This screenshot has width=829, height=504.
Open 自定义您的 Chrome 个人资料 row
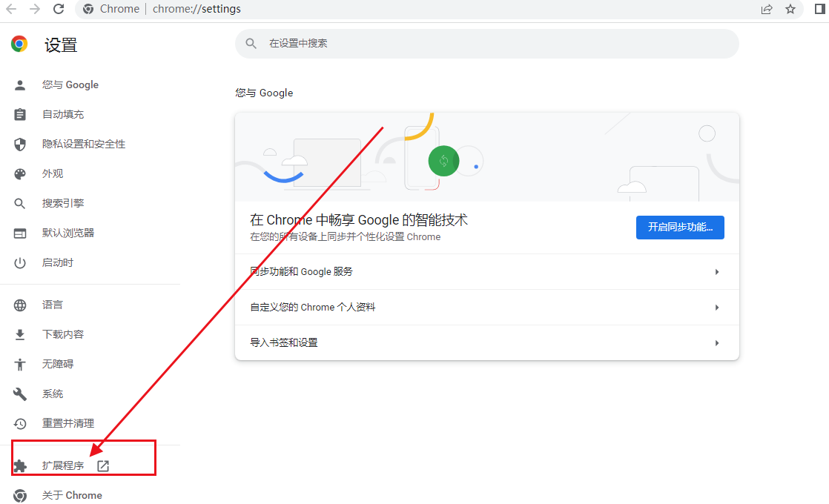tap(487, 307)
